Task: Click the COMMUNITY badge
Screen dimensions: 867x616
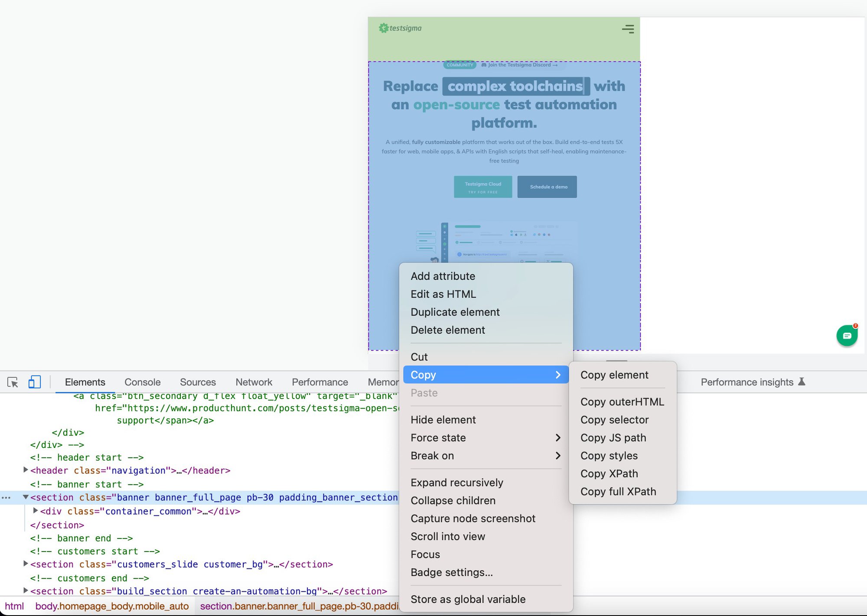Action: [460, 65]
